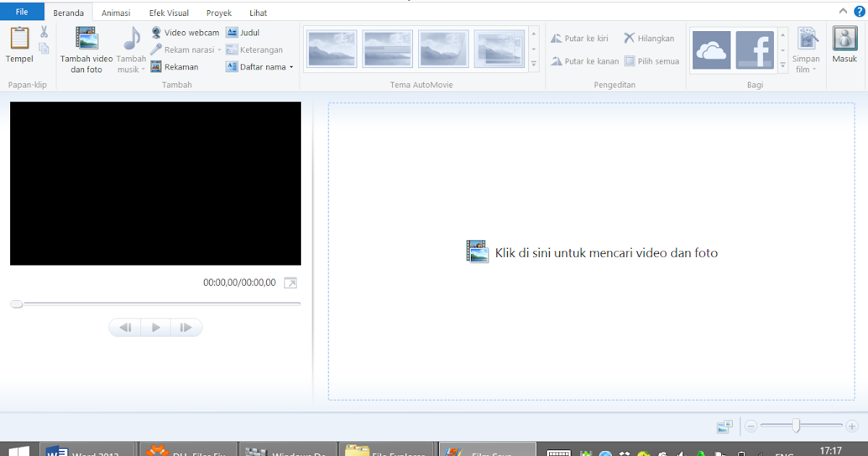Select the second AutoMovie theme thumbnail
Viewport: 868px width, 456px height.
(388, 49)
